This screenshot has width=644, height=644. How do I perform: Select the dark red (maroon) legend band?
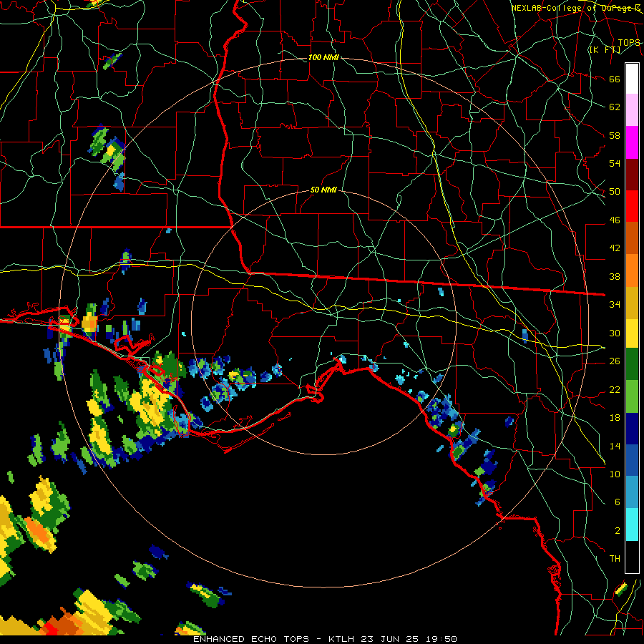632,175
